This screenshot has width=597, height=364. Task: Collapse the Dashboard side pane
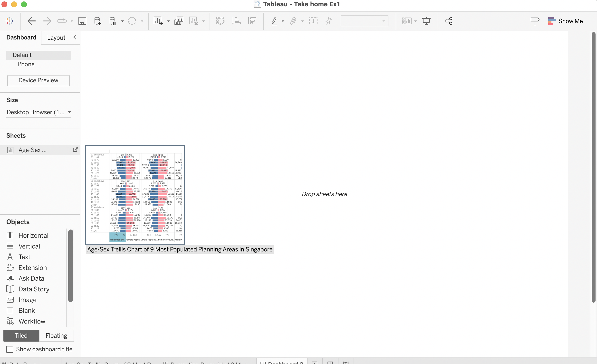[75, 37]
